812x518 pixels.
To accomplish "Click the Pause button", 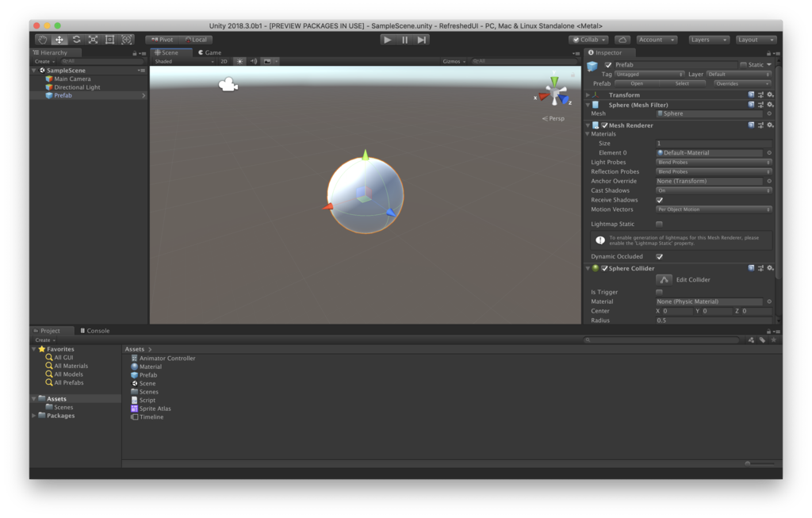I will click(x=405, y=40).
